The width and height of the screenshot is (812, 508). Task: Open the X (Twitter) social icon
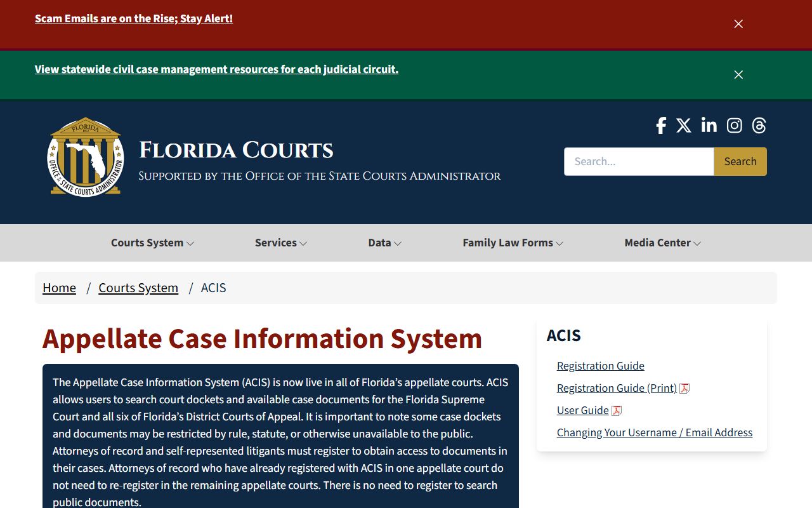(683, 126)
